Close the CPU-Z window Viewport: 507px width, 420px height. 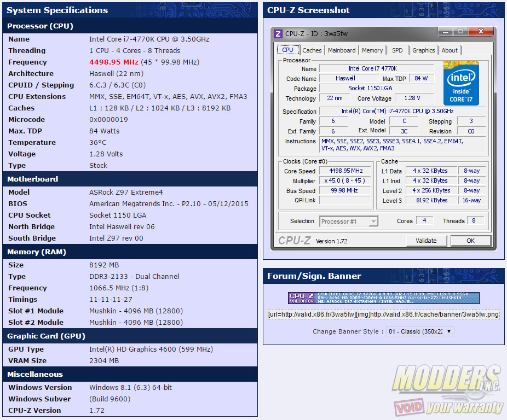(481, 31)
